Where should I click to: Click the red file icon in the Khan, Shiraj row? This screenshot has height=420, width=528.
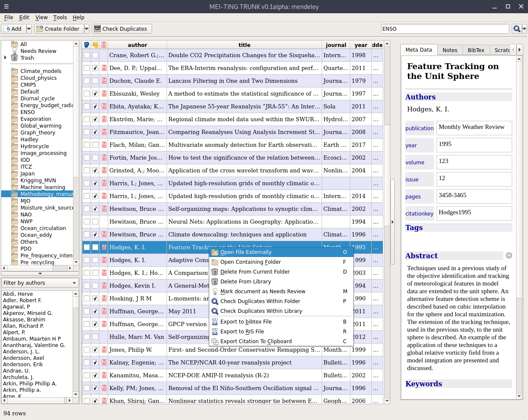coord(104,401)
